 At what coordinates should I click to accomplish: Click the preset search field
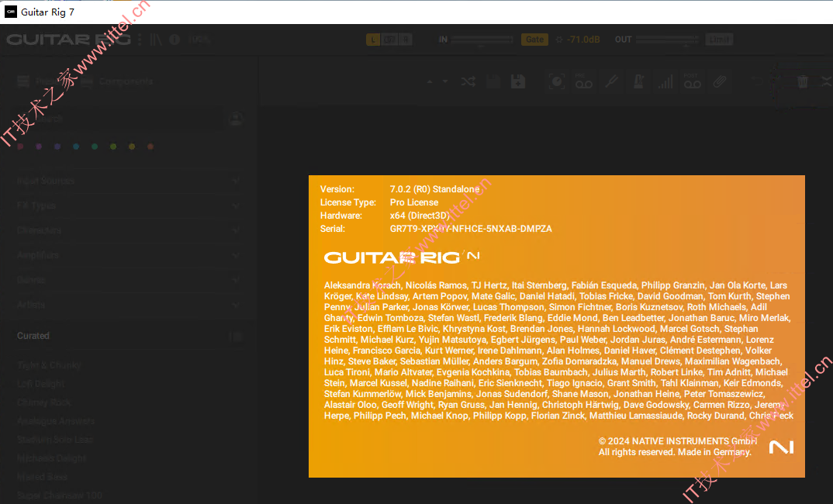click(118, 119)
